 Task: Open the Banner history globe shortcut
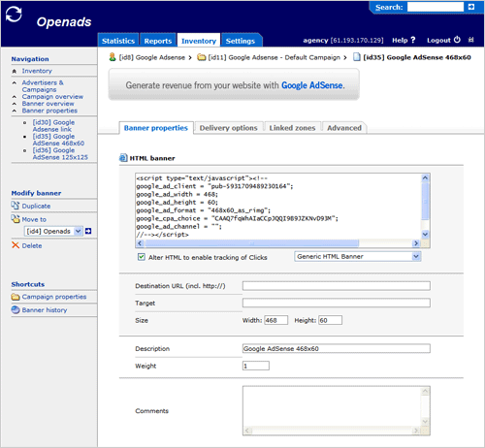tap(39, 310)
